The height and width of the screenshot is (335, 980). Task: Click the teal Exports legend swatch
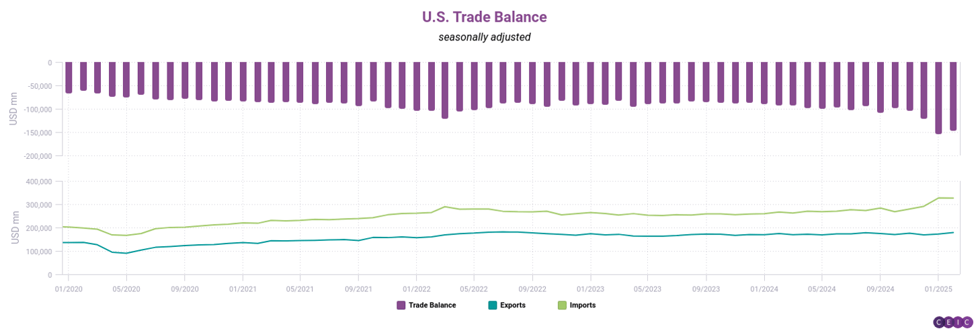491,305
